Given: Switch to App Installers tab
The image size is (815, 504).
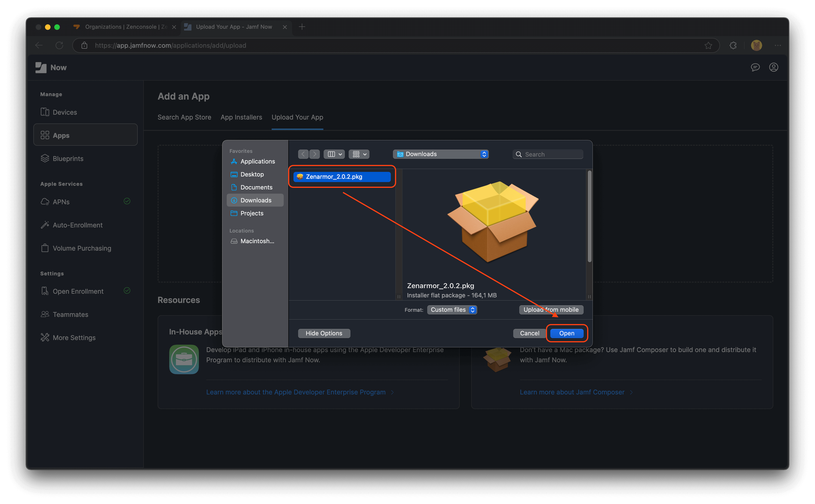Looking at the screenshot, I should click(241, 117).
